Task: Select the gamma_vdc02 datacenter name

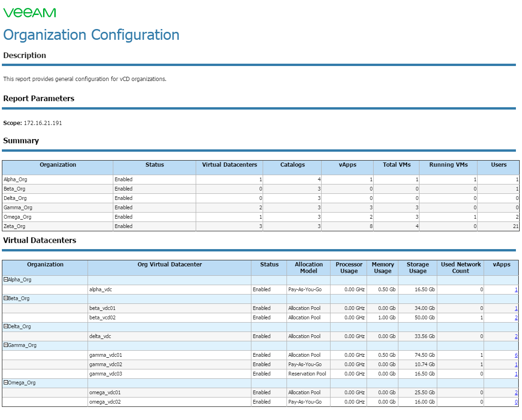Action: 105,364
